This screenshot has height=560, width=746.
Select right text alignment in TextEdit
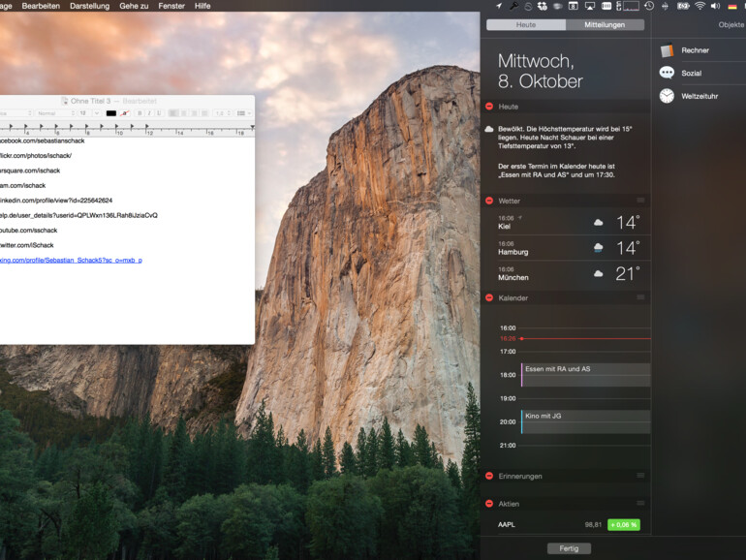click(194, 113)
